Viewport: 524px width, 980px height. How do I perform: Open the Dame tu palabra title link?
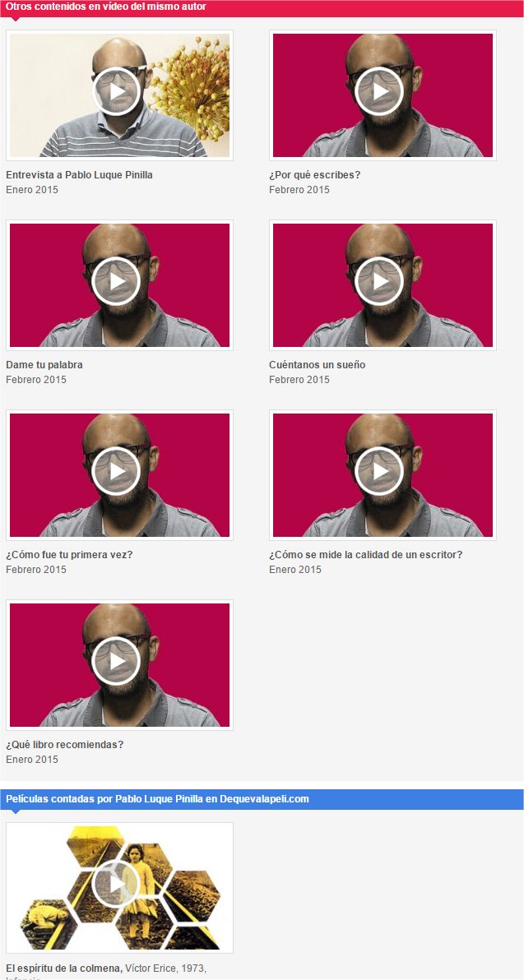click(44, 365)
